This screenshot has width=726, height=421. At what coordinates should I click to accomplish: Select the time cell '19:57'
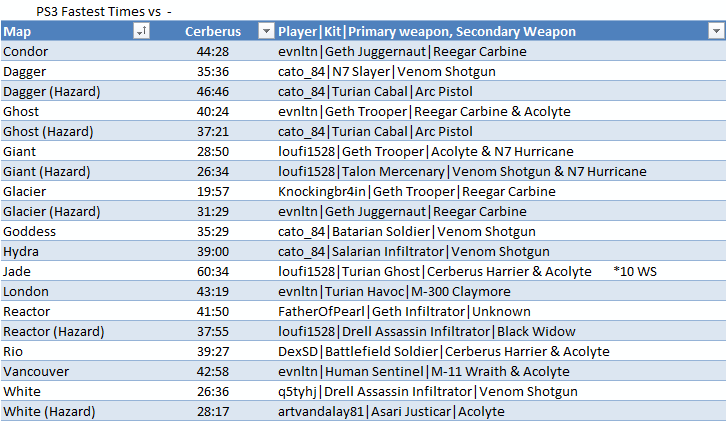(213, 191)
